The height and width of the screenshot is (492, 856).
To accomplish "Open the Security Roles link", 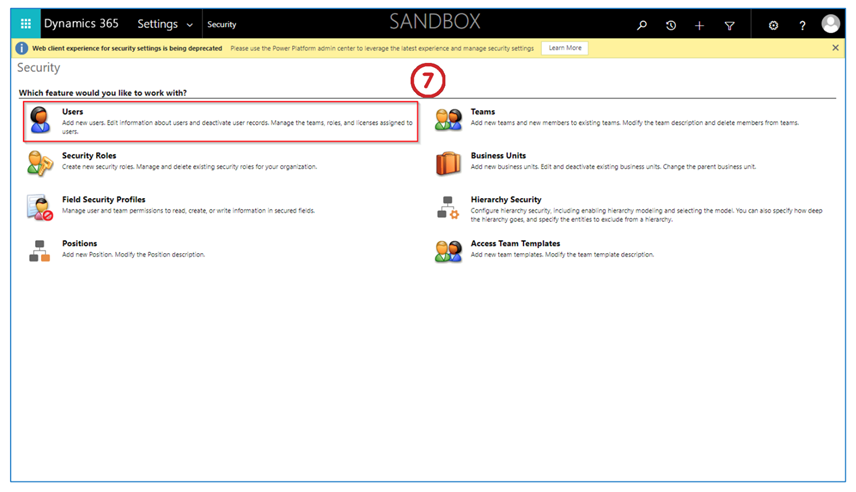I will click(x=89, y=156).
